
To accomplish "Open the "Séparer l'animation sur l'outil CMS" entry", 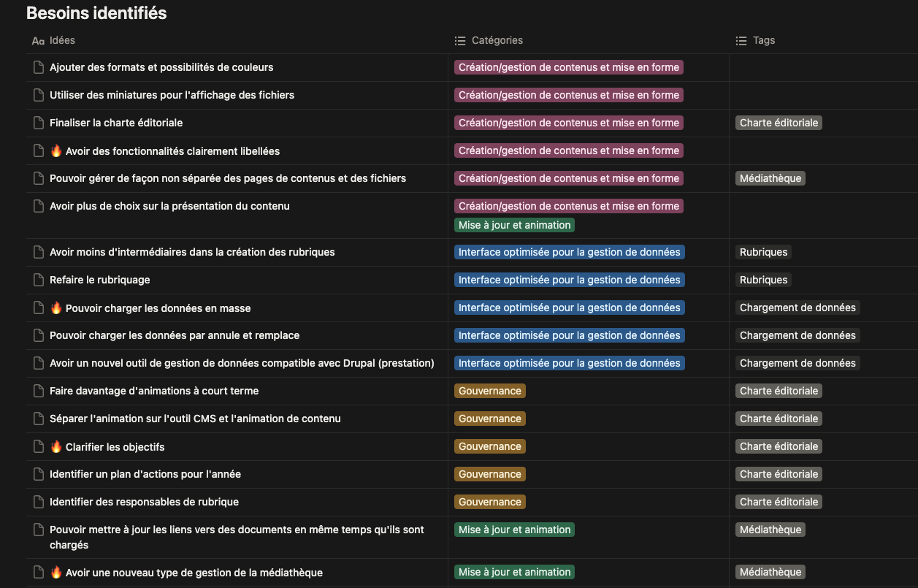I will (x=195, y=419).
